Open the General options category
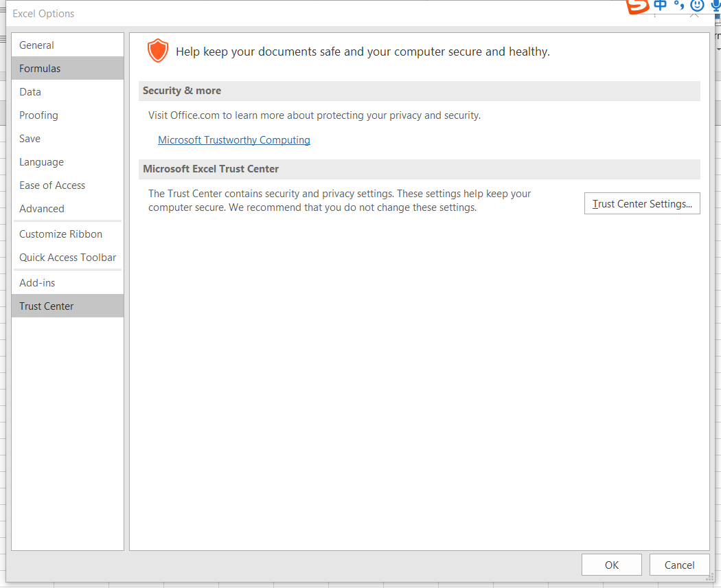The height and width of the screenshot is (588, 721). tap(67, 45)
